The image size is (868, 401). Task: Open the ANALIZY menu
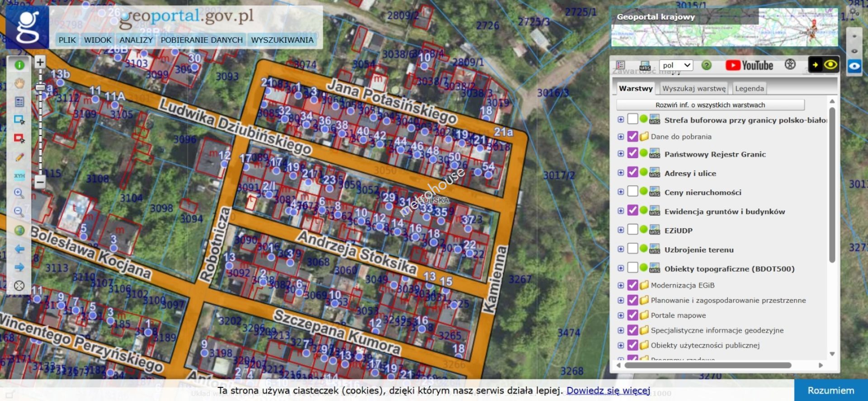(136, 40)
